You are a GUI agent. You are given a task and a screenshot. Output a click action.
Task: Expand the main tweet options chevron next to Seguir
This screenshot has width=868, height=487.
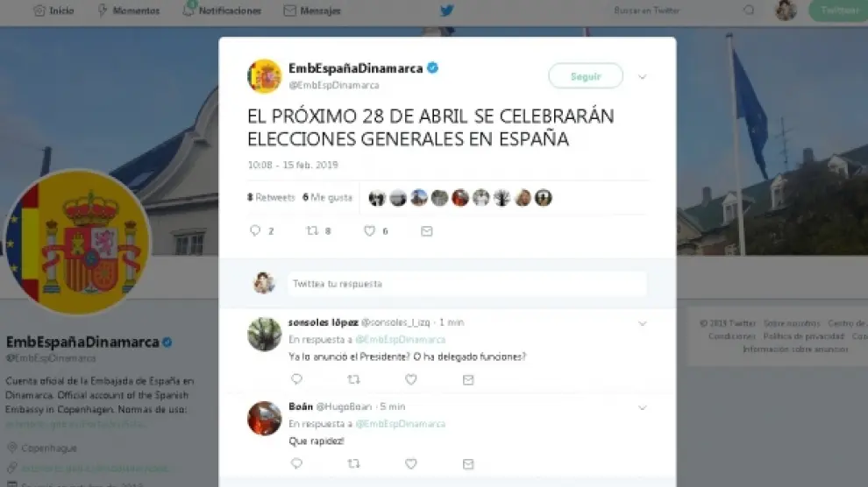(x=642, y=77)
